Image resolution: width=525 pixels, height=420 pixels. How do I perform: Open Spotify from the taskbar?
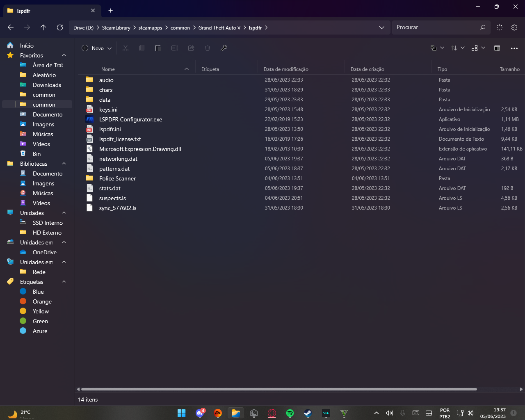tap(290, 413)
